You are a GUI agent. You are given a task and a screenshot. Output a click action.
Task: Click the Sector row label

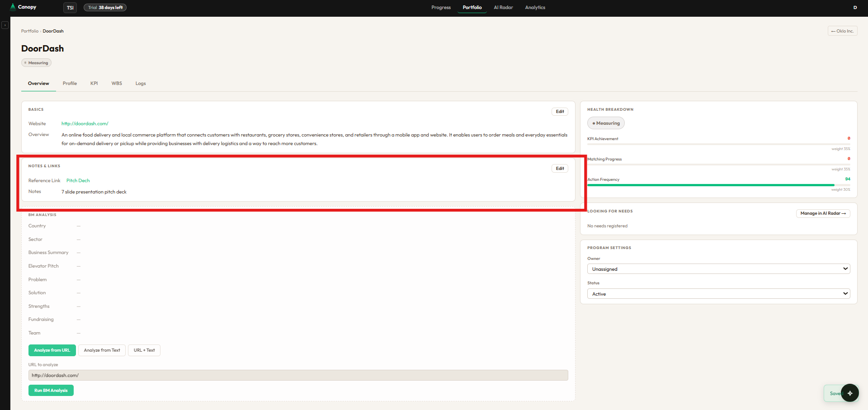pyautogui.click(x=35, y=240)
